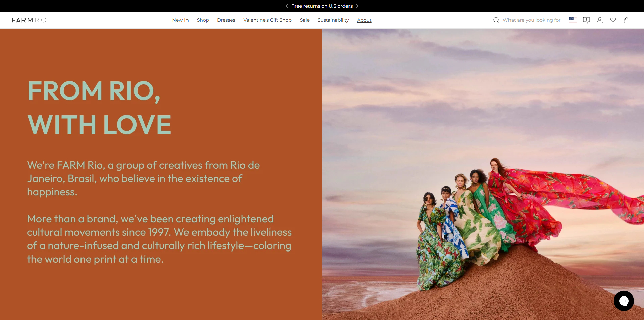Click the 'What are you looking for' search field
The image size is (644, 320).
point(532,20)
